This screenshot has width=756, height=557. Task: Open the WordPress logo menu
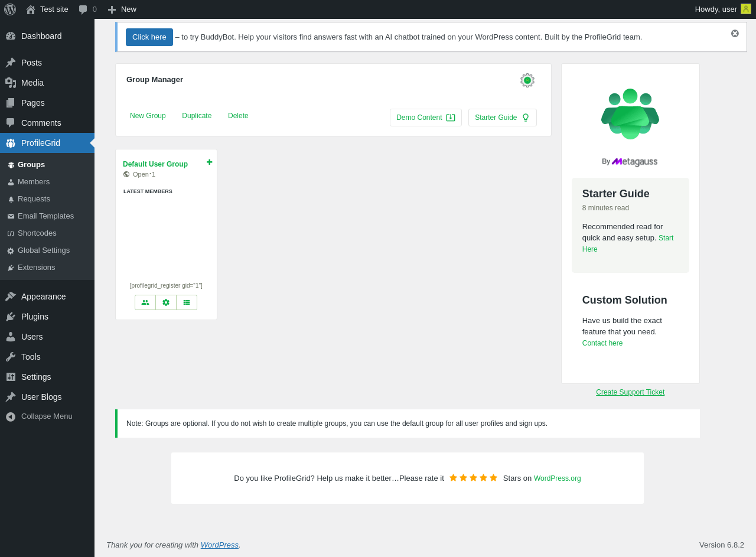click(x=10, y=9)
